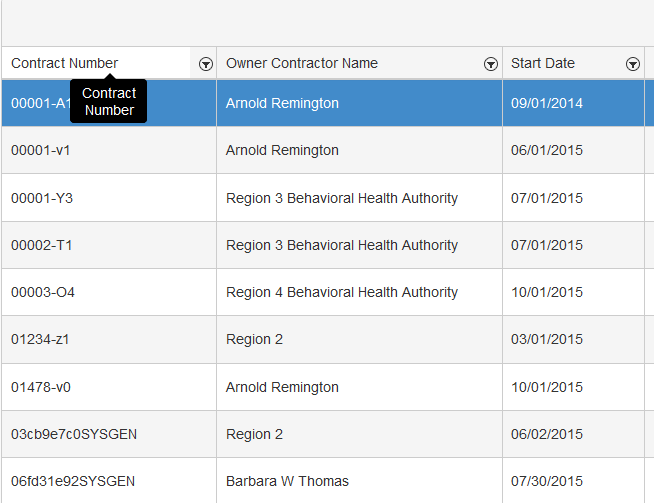Viewport: 654px width, 503px height.
Task: Select contract 00001-Y3 row
Action: pos(42,198)
